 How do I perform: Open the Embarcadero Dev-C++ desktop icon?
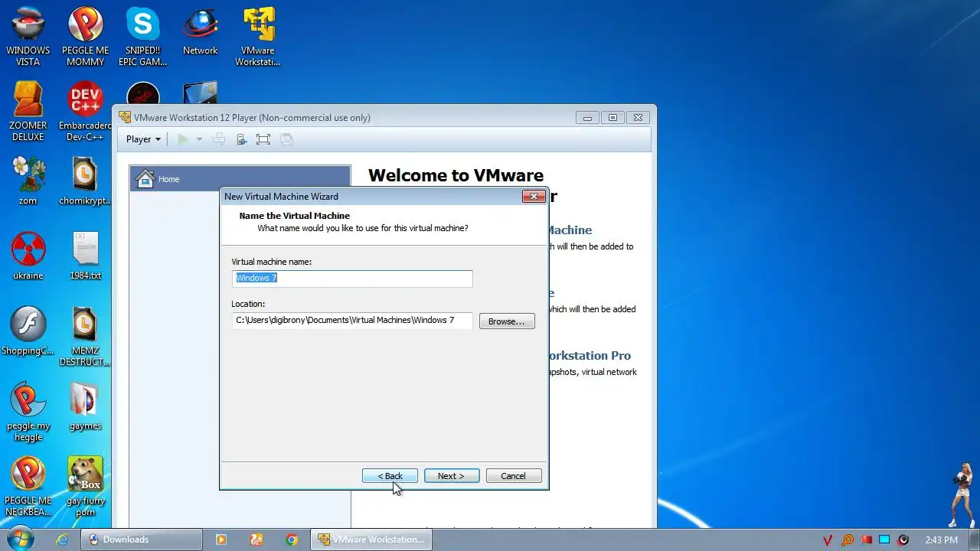(x=86, y=112)
